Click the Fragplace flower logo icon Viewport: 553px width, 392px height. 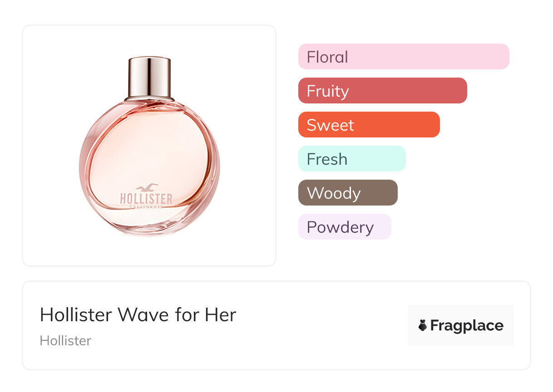click(x=423, y=325)
